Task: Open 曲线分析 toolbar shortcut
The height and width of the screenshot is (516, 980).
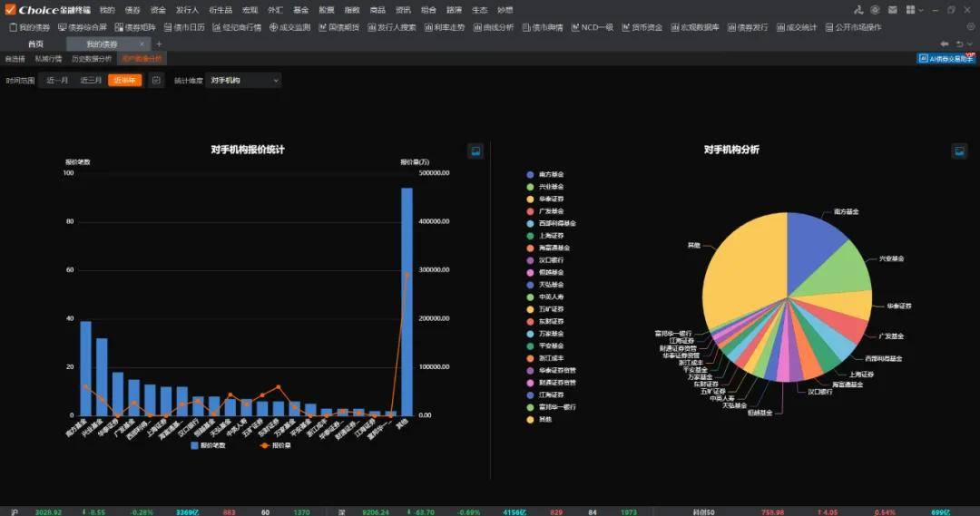Action: pyautogui.click(x=494, y=27)
